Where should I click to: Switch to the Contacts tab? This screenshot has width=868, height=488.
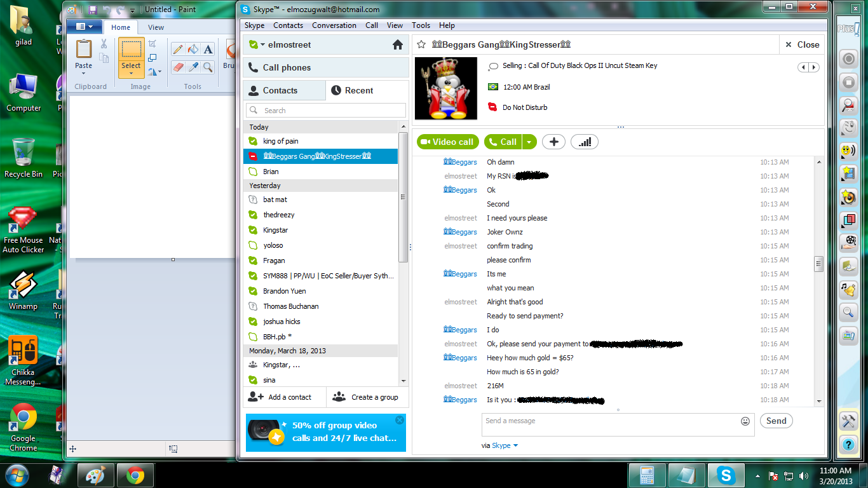click(x=284, y=90)
